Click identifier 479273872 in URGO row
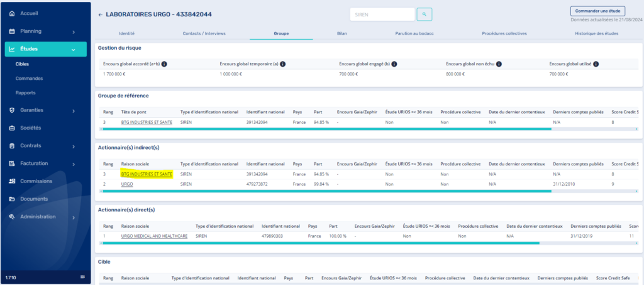644x285 pixels. (x=257, y=184)
